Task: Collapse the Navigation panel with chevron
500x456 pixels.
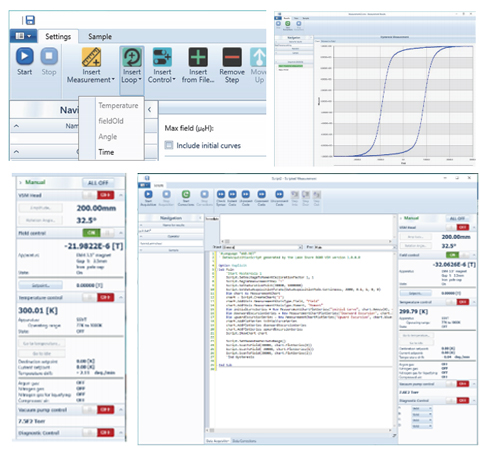Action: click(150, 109)
